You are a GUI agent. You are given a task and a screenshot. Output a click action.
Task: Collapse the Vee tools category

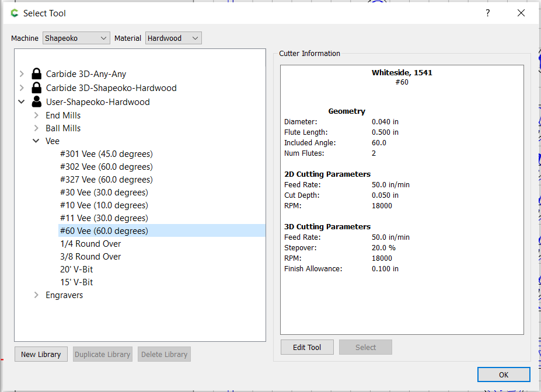(36, 141)
